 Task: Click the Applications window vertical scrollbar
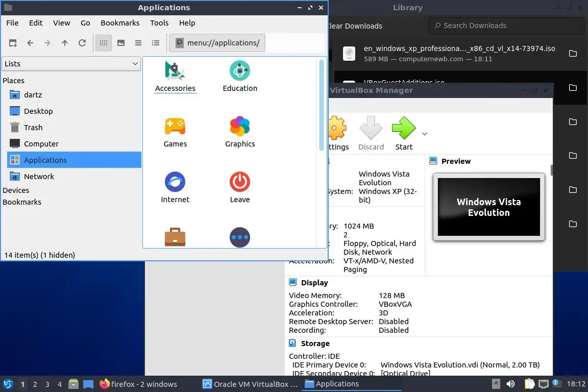click(x=322, y=105)
